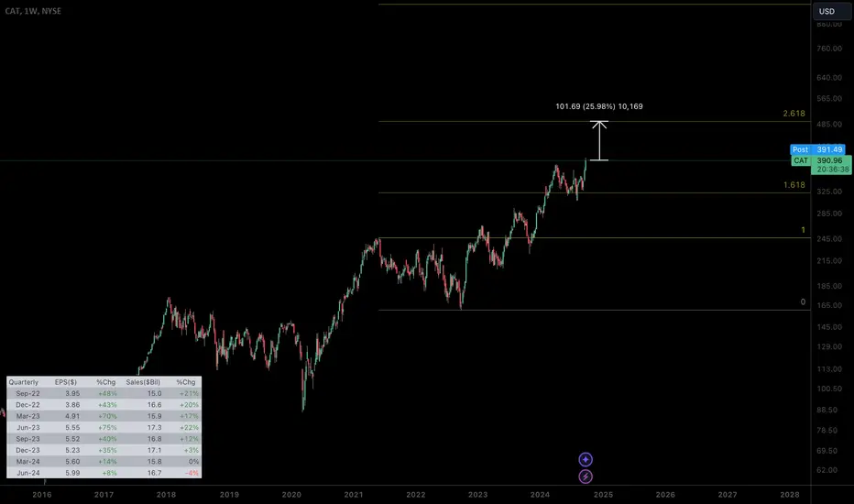Select the Fibonacci level label 1

pyautogui.click(x=803, y=230)
